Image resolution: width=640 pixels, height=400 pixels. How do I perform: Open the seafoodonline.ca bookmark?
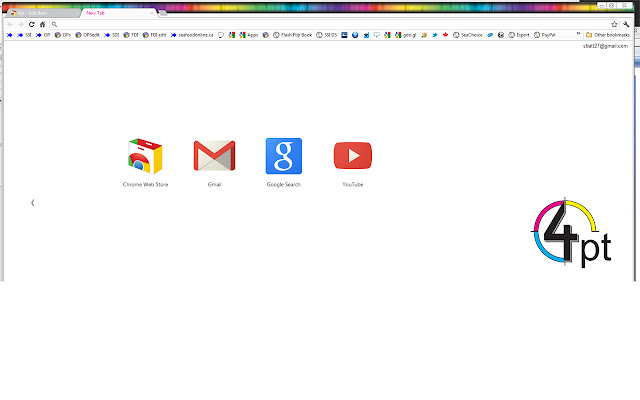(192, 35)
